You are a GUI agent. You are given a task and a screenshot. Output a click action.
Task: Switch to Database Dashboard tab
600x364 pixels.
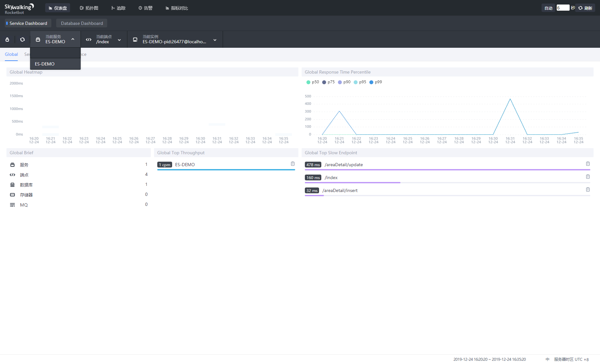pyautogui.click(x=82, y=23)
